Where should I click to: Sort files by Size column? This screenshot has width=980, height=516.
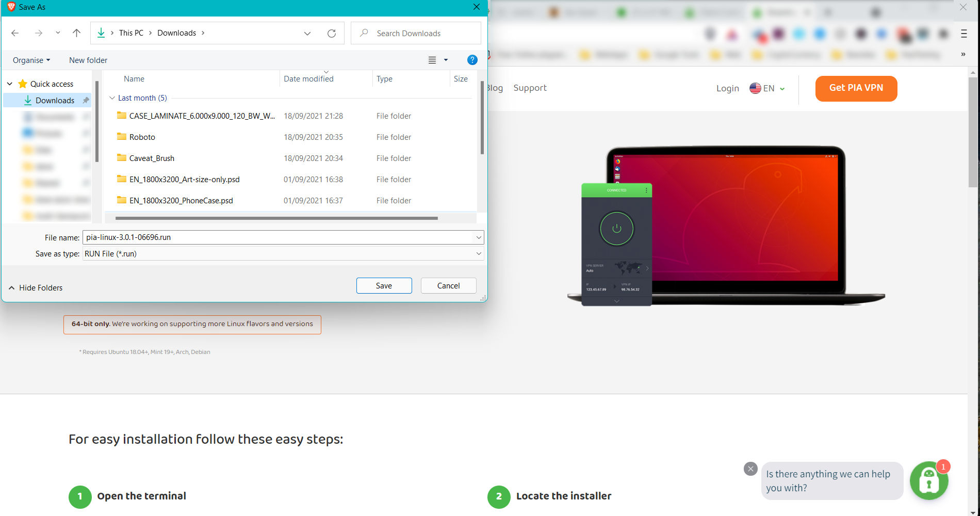[x=461, y=79]
